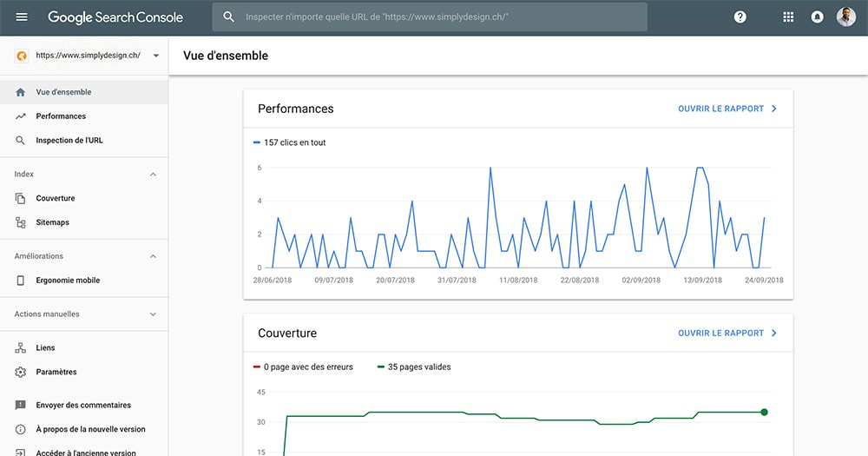This screenshot has height=456, width=868.
Task: Click the blue legend marker for clicks
Action: pyautogui.click(x=256, y=142)
